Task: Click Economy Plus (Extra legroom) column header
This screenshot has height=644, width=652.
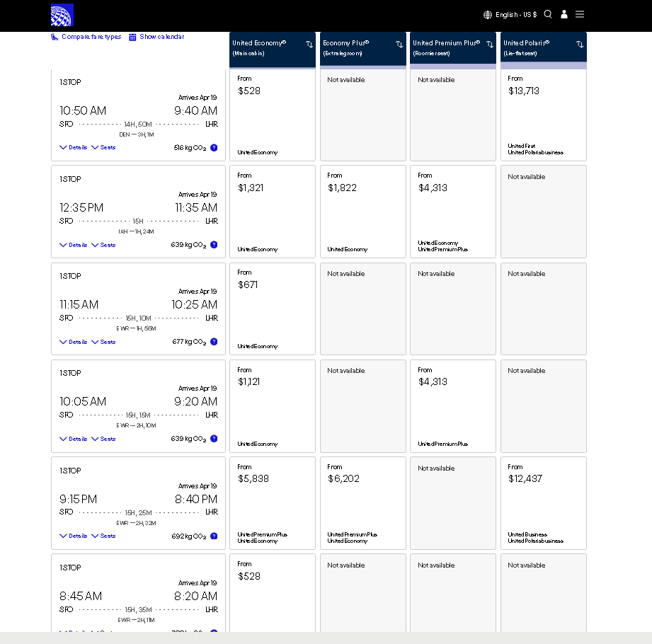Action: tap(363, 49)
